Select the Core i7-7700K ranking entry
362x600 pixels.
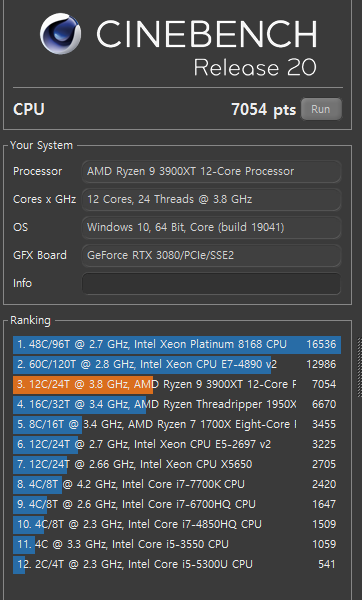tap(177, 484)
